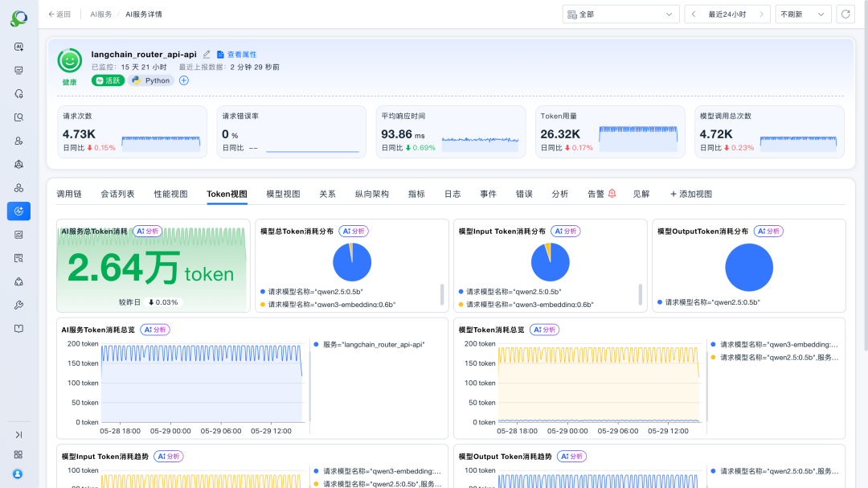Screen dimensions: 868x488
Task: Switch to the 事件 tab
Action: coord(488,194)
